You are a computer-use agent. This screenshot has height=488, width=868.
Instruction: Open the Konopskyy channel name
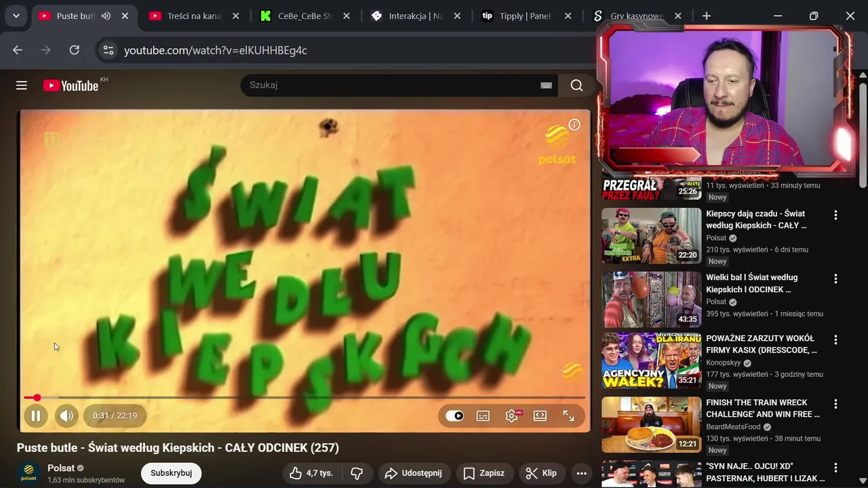click(x=724, y=363)
